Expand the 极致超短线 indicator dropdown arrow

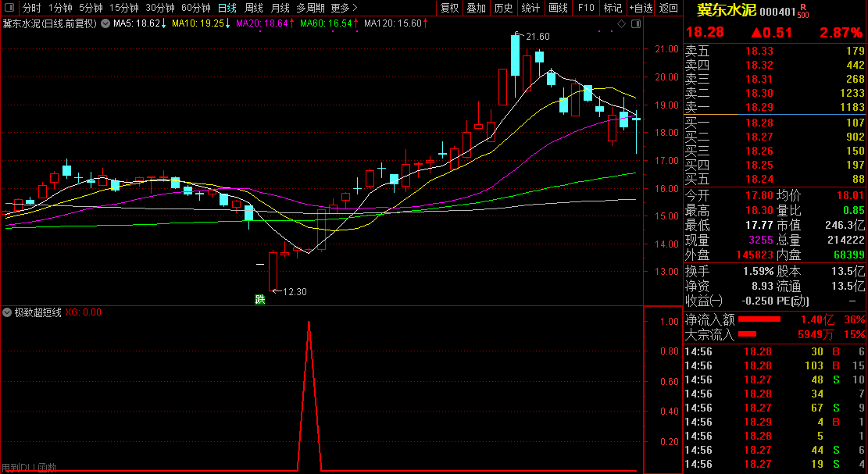(x=7, y=312)
